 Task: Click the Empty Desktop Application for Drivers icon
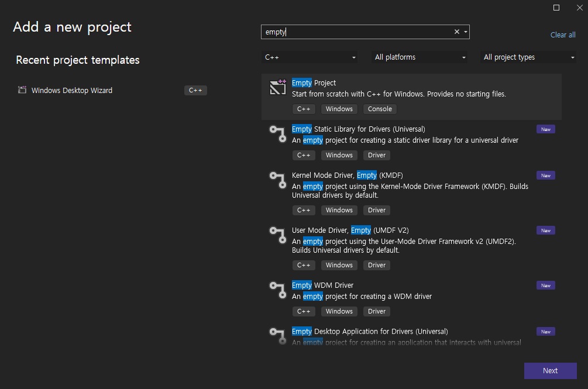(x=277, y=336)
